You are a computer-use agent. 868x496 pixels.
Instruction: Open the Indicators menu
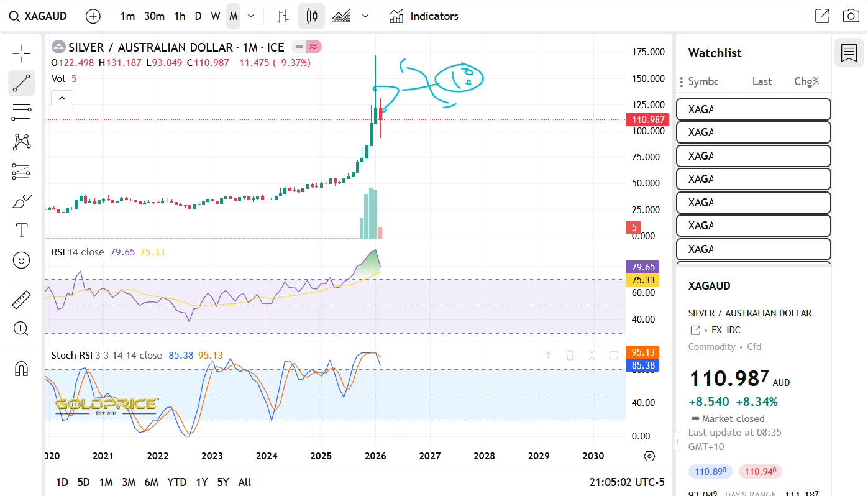pyautogui.click(x=424, y=16)
